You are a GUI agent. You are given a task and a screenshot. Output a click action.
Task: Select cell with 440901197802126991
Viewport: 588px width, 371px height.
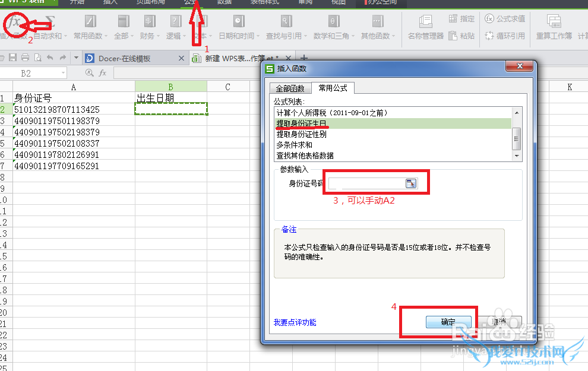[74, 154]
